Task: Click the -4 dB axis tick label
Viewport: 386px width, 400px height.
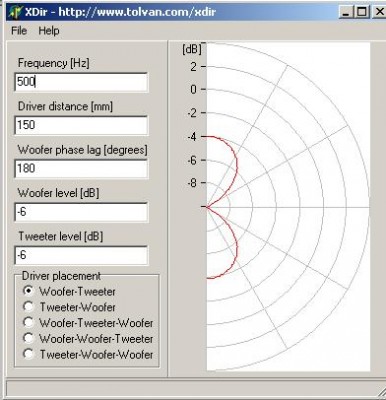Action: (192, 137)
